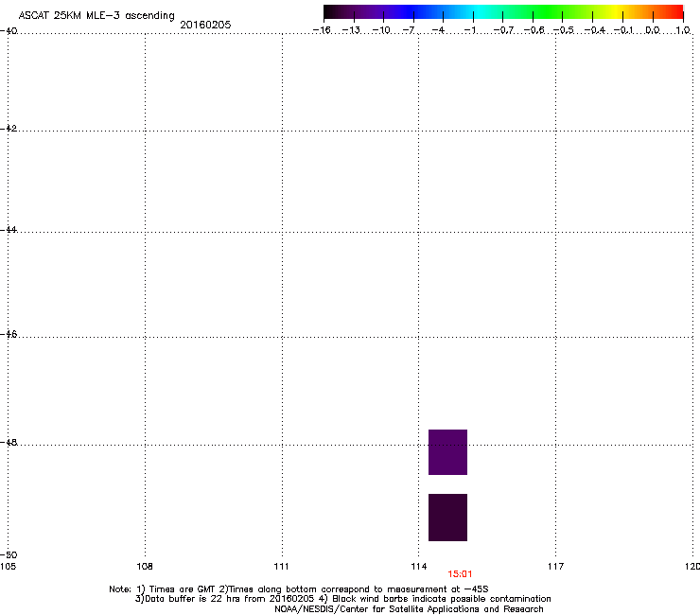Click the 0.0 color scale label
Screen dimensions: 700x615
tap(653, 30)
